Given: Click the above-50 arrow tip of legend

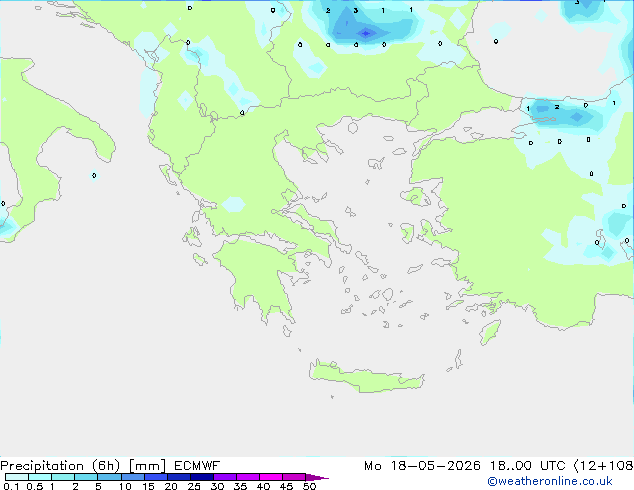Looking at the screenshot, I should [x=317, y=477].
